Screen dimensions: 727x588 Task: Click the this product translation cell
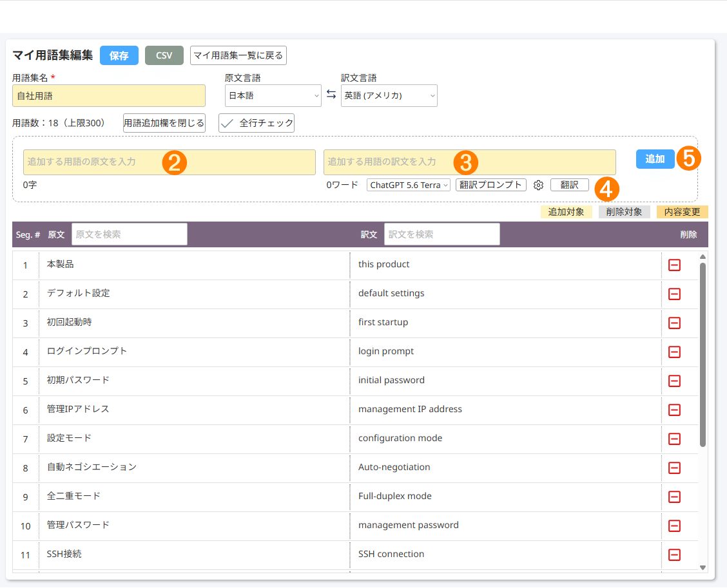506,265
